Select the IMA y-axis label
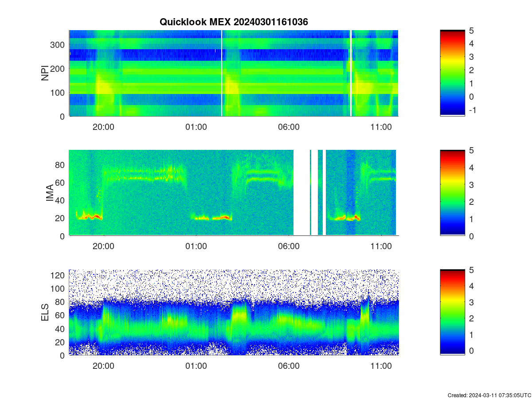Screen dimensions: 532x399 [x=50, y=193]
